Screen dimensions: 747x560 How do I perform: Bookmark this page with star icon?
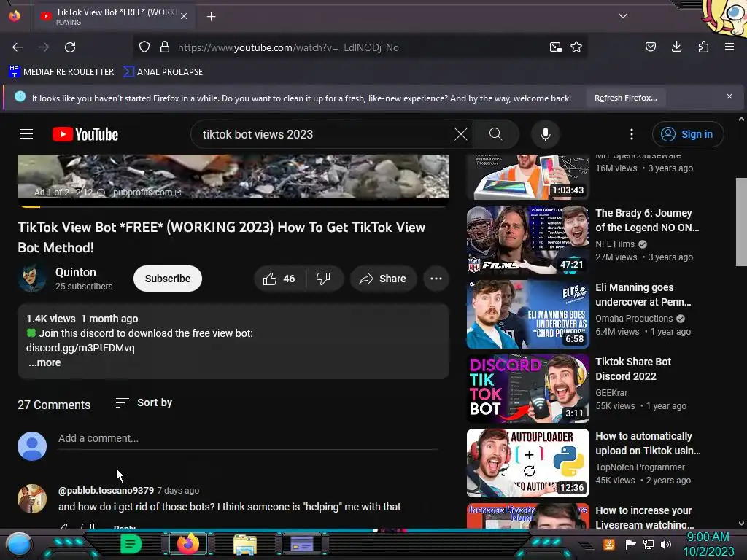[x=576, y=47]
